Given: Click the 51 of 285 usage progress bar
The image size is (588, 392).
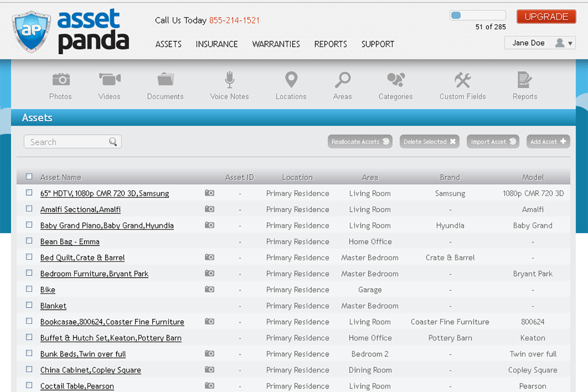Looking at the screenshot, I should click(x=478, y=15).
